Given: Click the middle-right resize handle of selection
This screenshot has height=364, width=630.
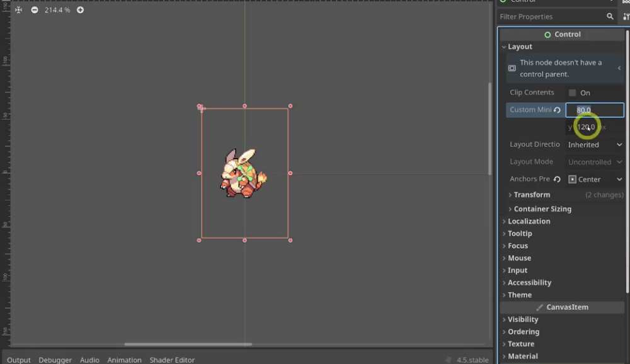Looking at the screenshot, I should pos(290,173).
